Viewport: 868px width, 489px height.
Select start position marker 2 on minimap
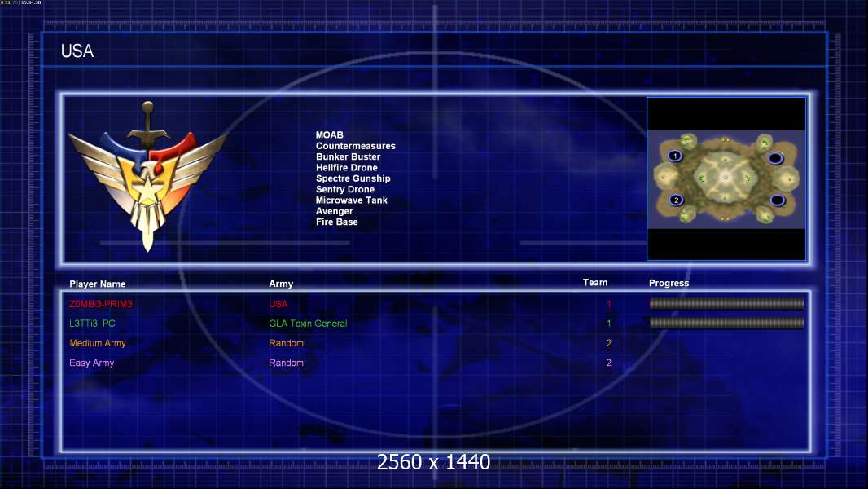pos(676,200)
